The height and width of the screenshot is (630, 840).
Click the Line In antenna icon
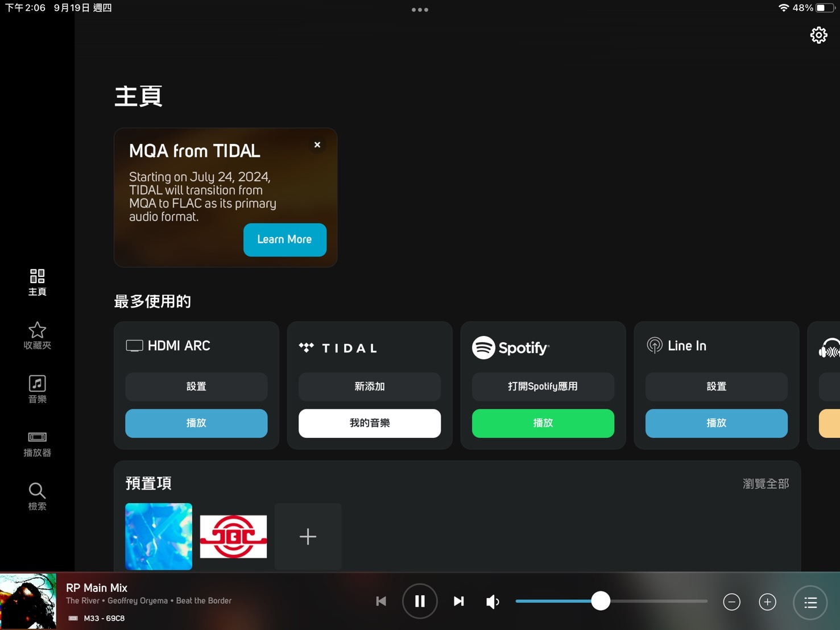coord(655,345)
